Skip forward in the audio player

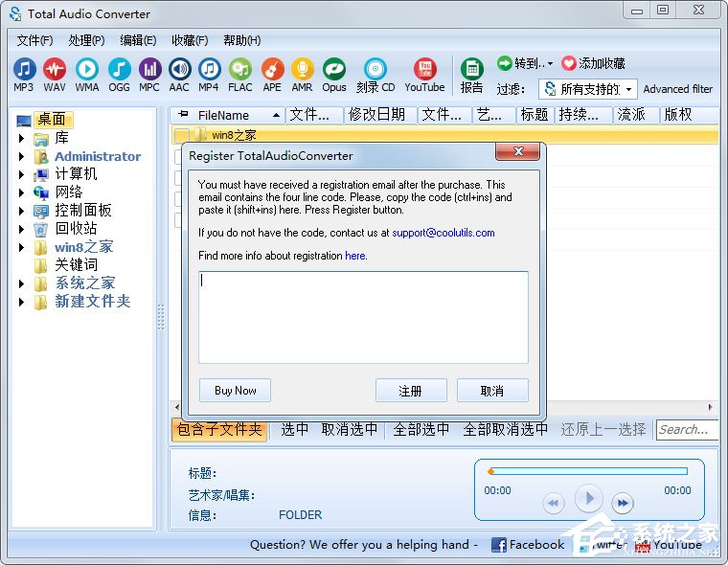(623, 503)
